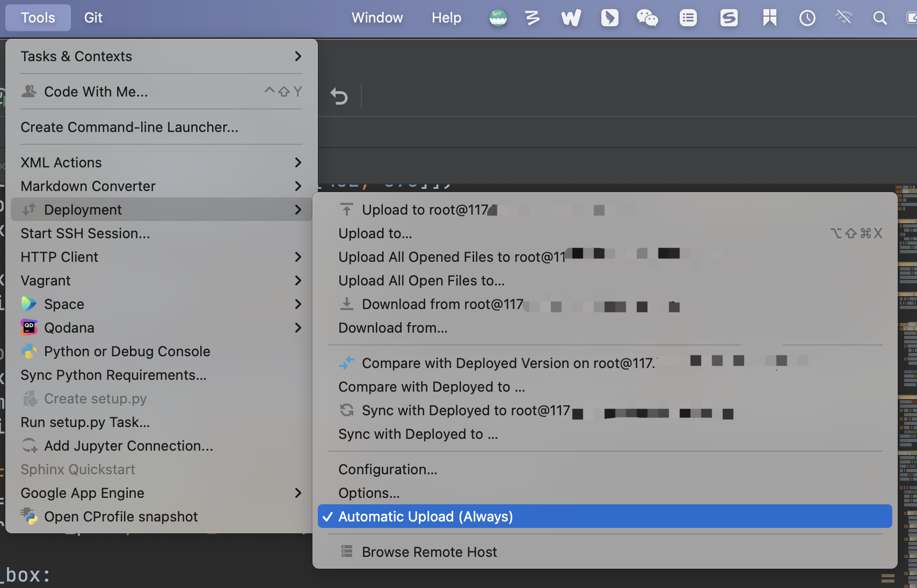
Task: Open the Window menu
Action: [377, 18]
